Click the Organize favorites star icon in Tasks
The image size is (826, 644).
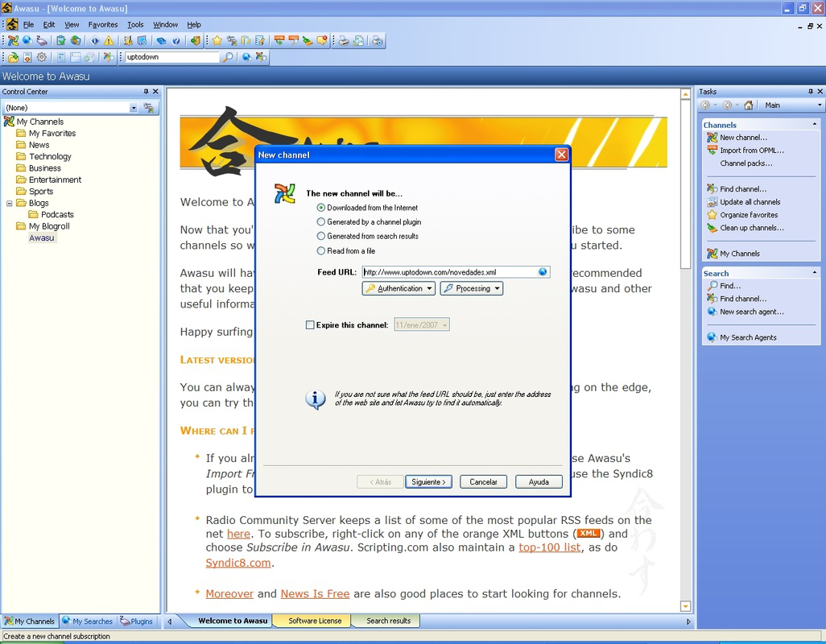tap(712, 215)
